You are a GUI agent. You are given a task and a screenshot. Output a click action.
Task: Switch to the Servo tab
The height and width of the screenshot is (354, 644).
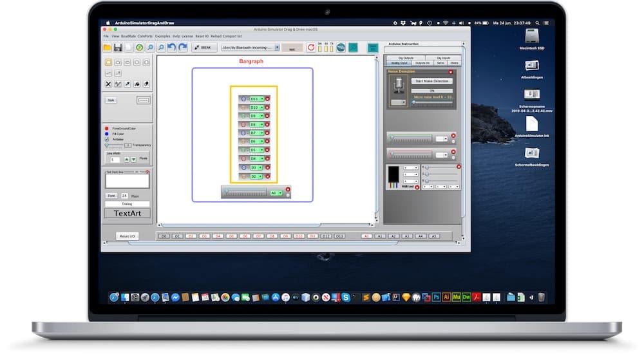point(440,63)
